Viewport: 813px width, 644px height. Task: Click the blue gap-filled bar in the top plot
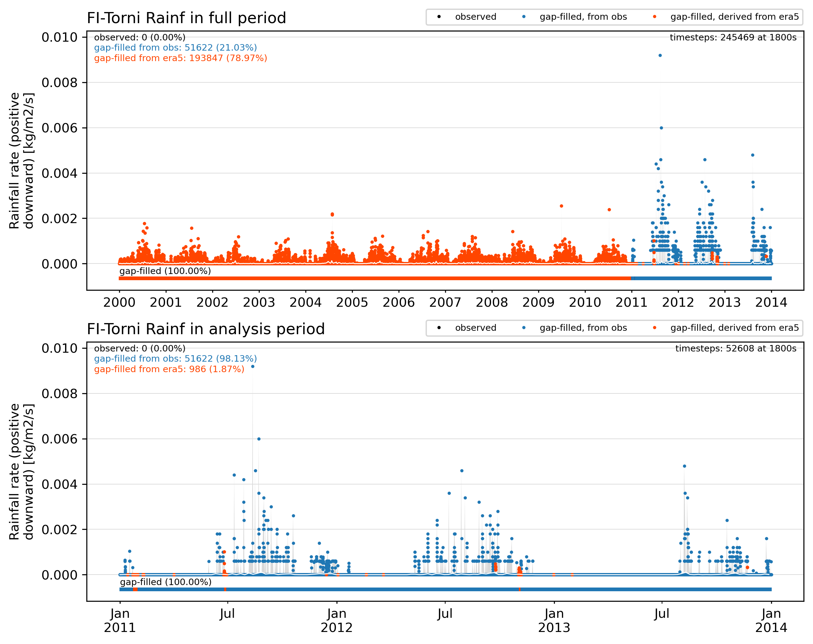(x=701, y=278)
